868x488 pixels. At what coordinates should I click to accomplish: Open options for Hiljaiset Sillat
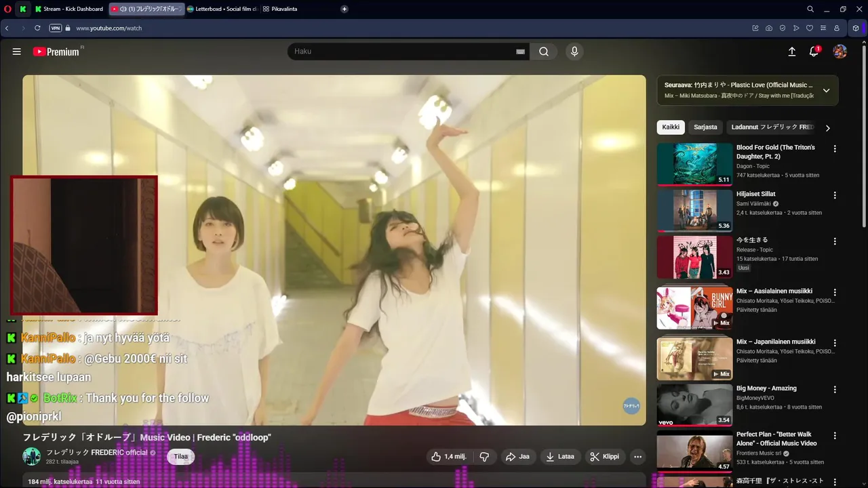coord(835,195)
